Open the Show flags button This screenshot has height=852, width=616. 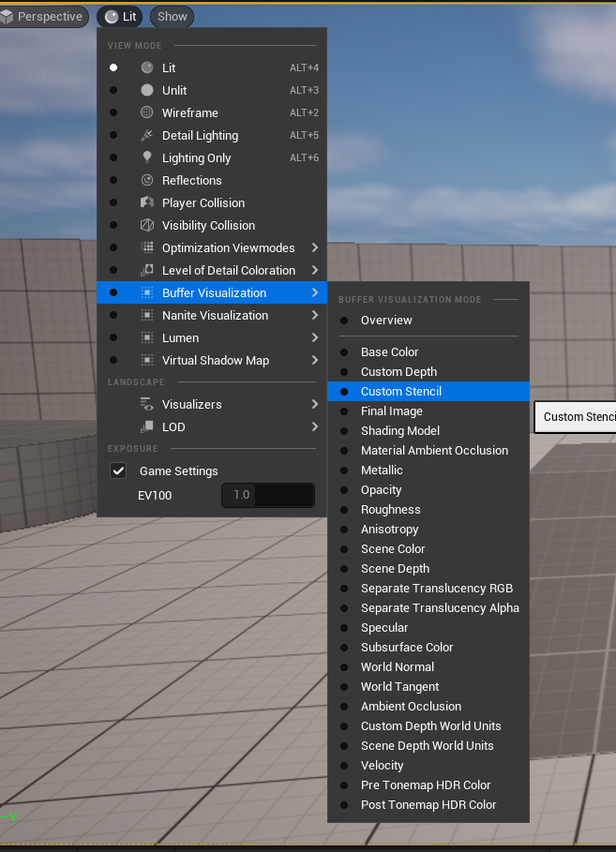[172, 17]
